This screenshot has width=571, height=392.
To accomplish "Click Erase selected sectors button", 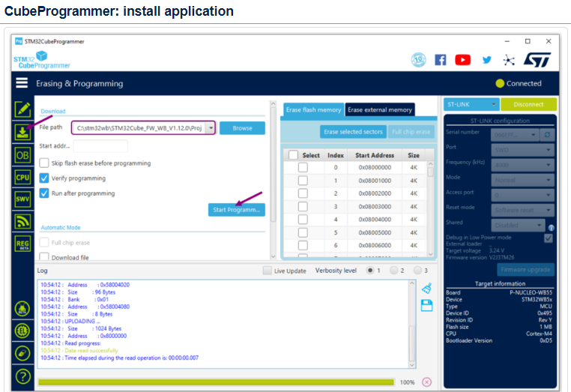I will (353, 132).
